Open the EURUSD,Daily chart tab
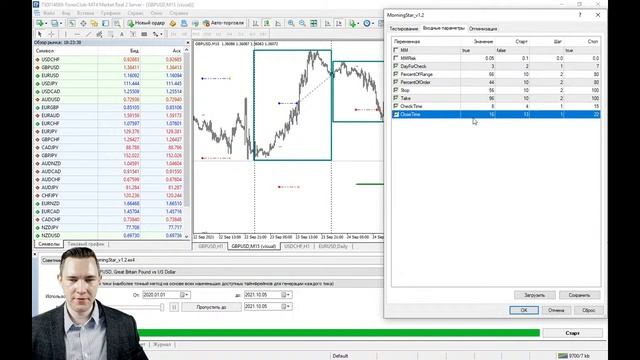Image resolution: width=640 pixels, height=360 pixels. click(x=333, y=247)
